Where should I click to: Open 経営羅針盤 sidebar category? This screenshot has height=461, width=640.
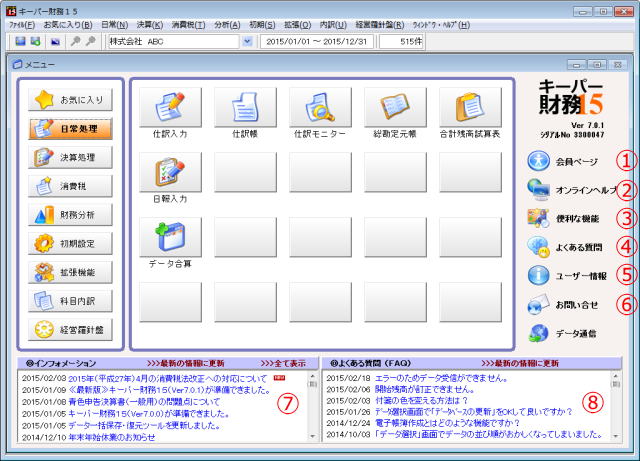(70, 330)
